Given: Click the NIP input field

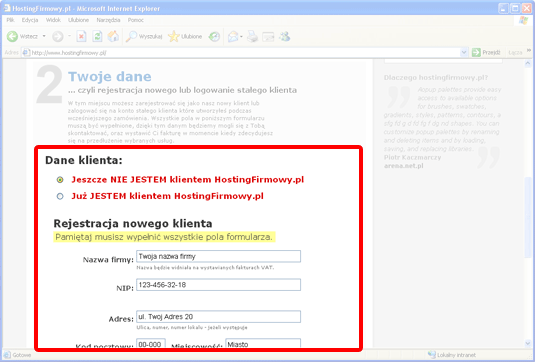Looking at the screenshot, I should pyautogui.click(x=218, y=285).
